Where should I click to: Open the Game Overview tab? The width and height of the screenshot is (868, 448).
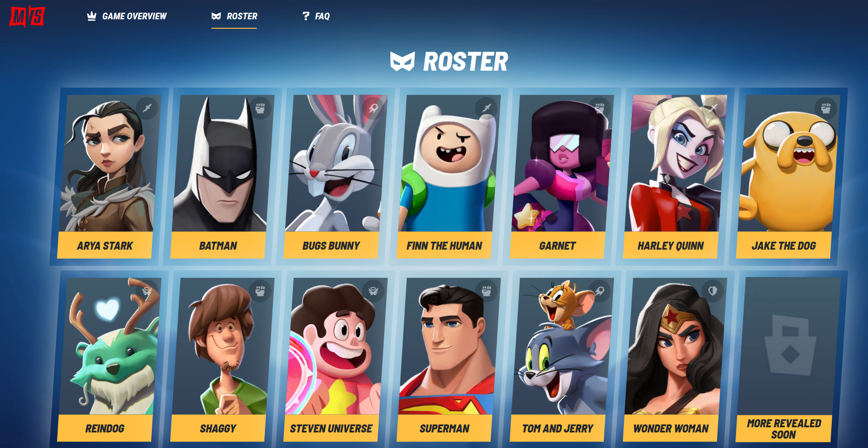click(x=127, y=16)
